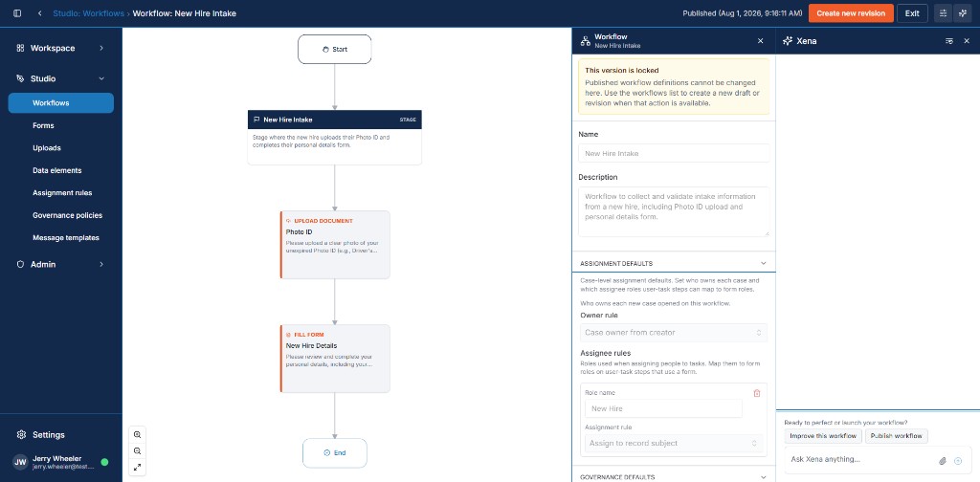
Task: Open the Studio: Workflows breadcrumb link
Action: tap(89, 13)
